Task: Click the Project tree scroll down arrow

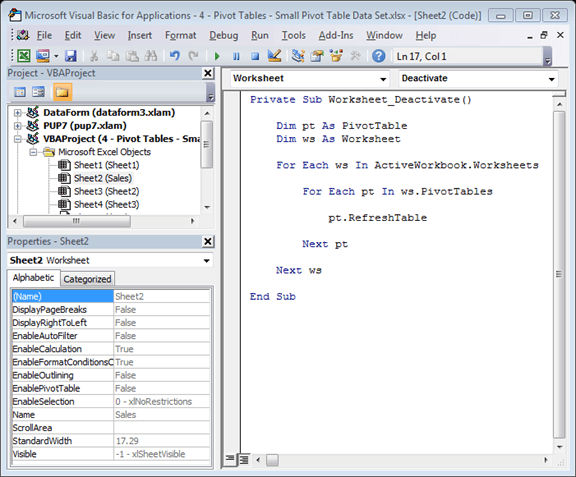Action: pos(207,207)
